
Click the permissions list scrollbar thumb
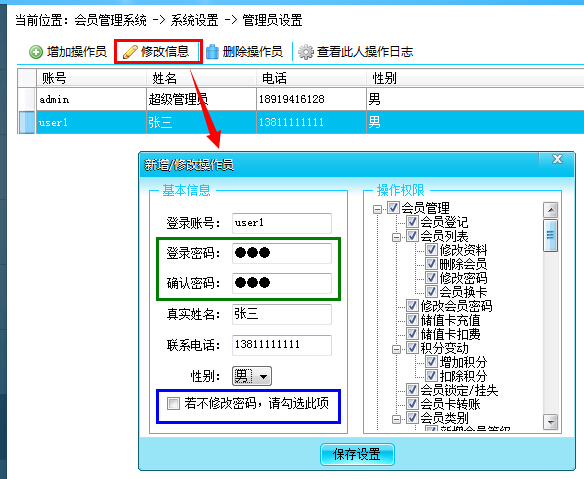550,236
